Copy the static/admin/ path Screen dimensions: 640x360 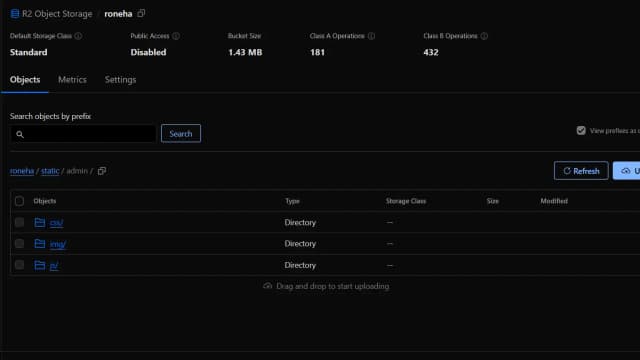click(x=102, y=171)
